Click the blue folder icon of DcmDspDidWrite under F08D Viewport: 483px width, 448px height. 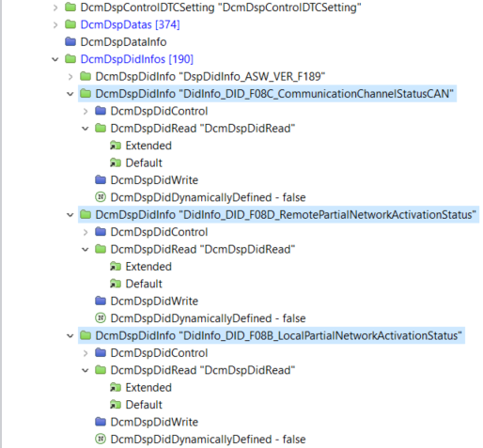(x=101, y=301)
